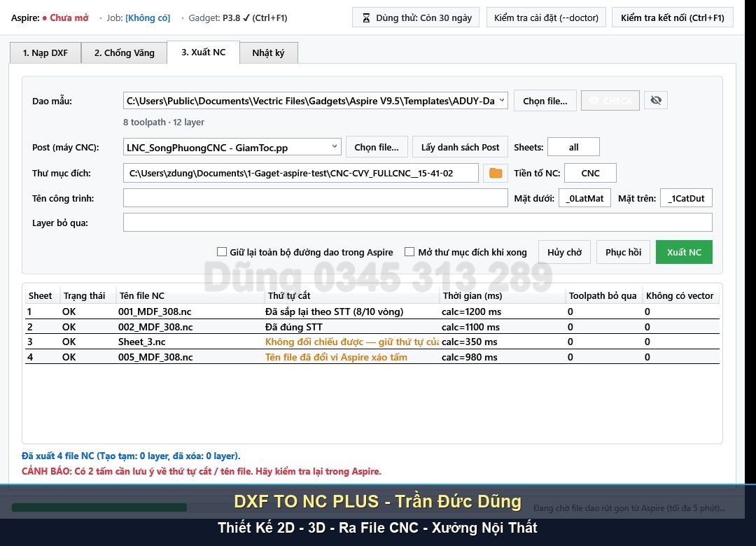Expand the Post (máy CNC) dropdown

pyautogui.click(x=232, y=147)
